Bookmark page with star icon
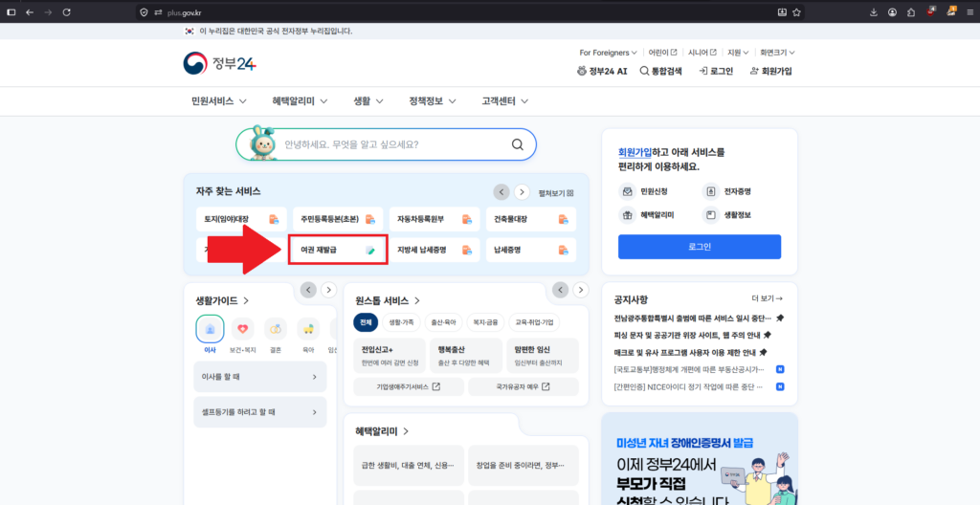This screenshot has width=980, height=505. coord(796,11)
